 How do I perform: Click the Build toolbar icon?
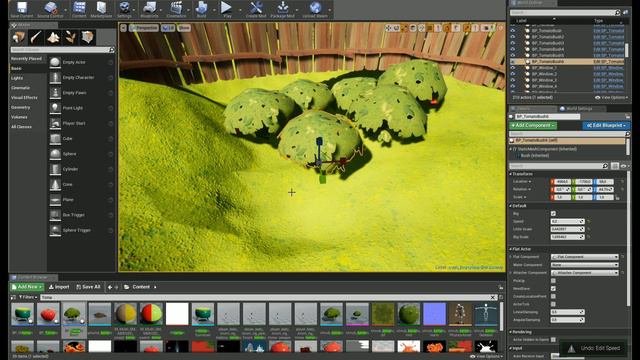coord(202,8)
